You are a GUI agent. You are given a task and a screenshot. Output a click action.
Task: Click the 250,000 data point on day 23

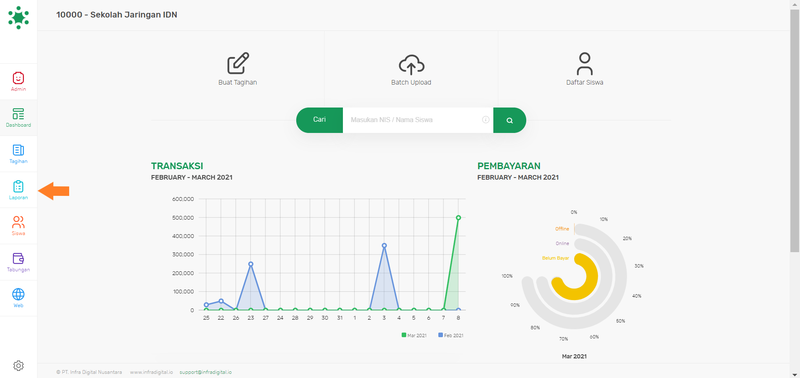pyautogui.click(x=251, y=264)
